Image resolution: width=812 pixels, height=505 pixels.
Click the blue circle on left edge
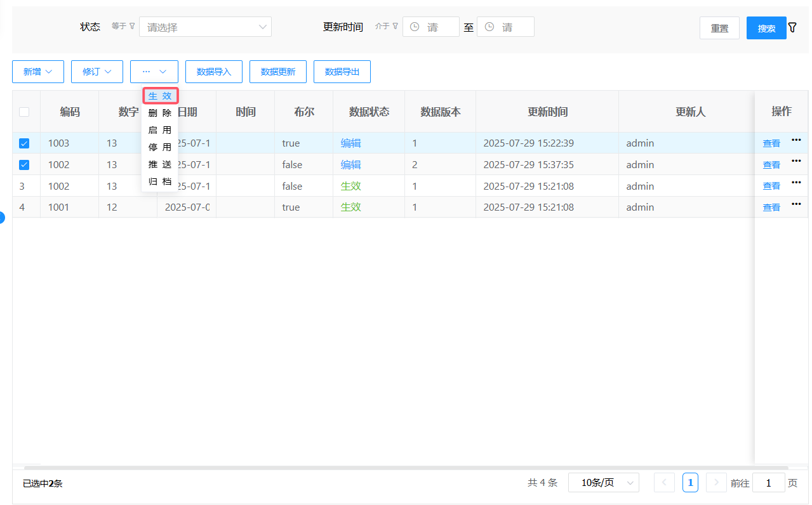(1, 218)
